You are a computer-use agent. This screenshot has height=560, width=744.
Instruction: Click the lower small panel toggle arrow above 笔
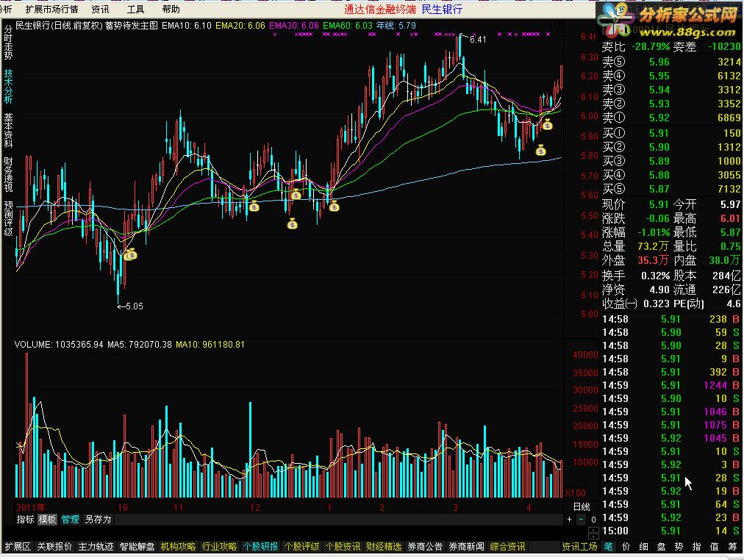tap(593, 536)
